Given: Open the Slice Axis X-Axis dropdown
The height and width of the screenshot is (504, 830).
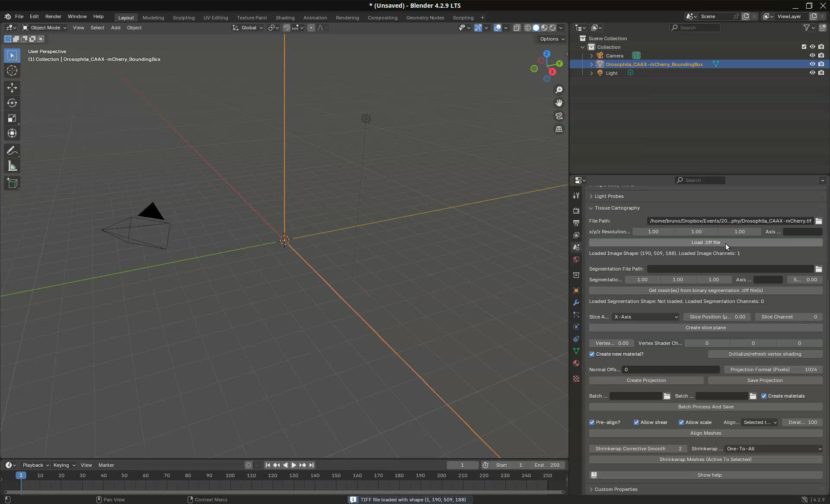Looking at the screenshot, I should pyautogui.click(x=645, y=317).
